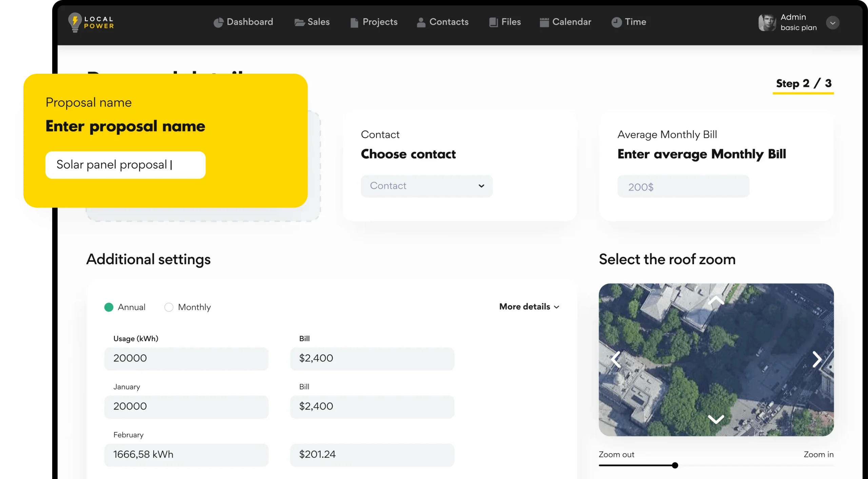868x479 pixels.
Task: Open Admin account menu chevron
Action: point(832,23)
